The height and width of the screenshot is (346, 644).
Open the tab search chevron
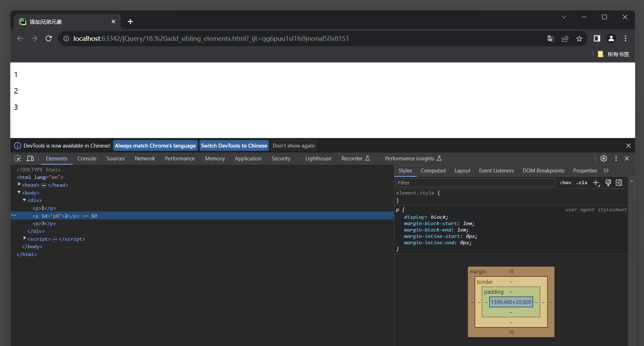tap(564, 17)
